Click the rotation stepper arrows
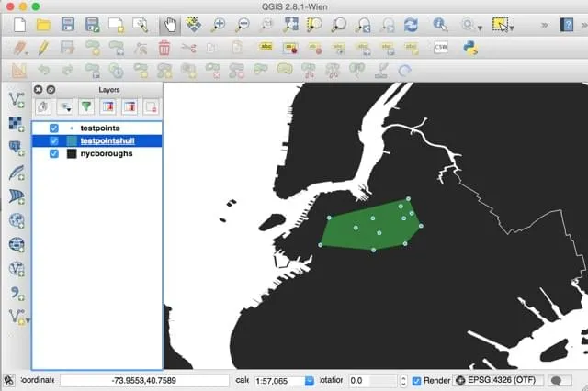This screenshot has width=588, height=391. [403, 381]
